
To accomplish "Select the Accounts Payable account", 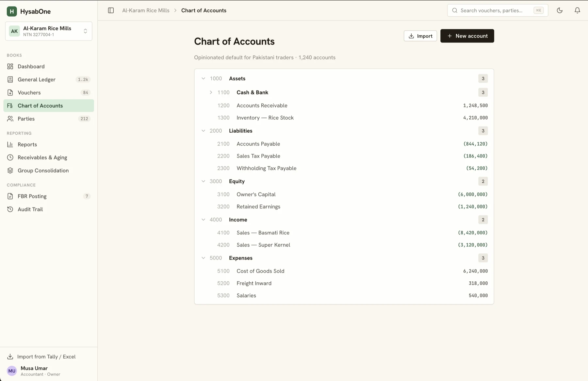I will click(344, 144).
